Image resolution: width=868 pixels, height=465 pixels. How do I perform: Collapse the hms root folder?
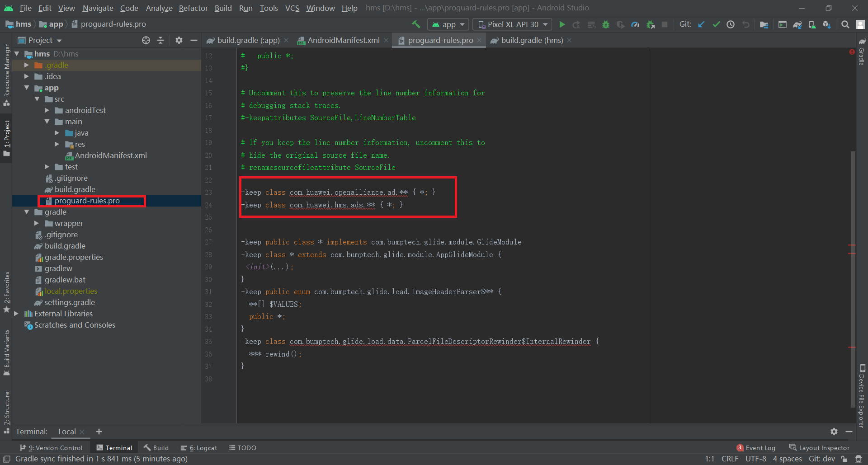(17, 54)
